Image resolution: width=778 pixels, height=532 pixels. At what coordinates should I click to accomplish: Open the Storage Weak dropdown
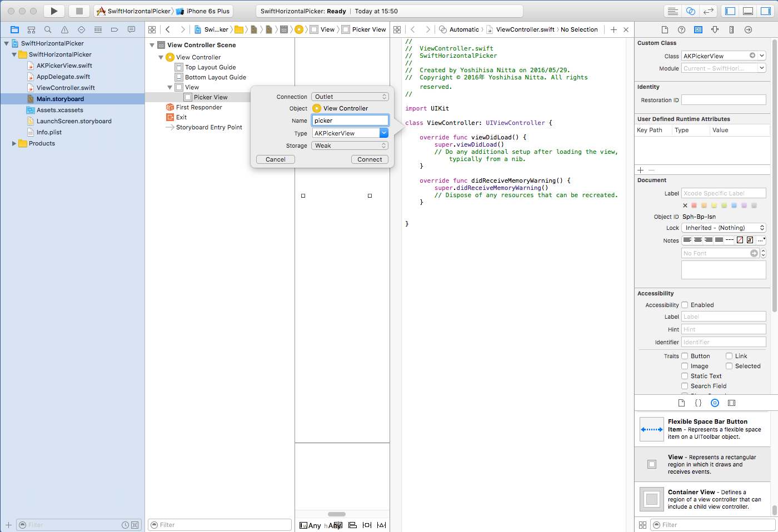pos(350,145)
